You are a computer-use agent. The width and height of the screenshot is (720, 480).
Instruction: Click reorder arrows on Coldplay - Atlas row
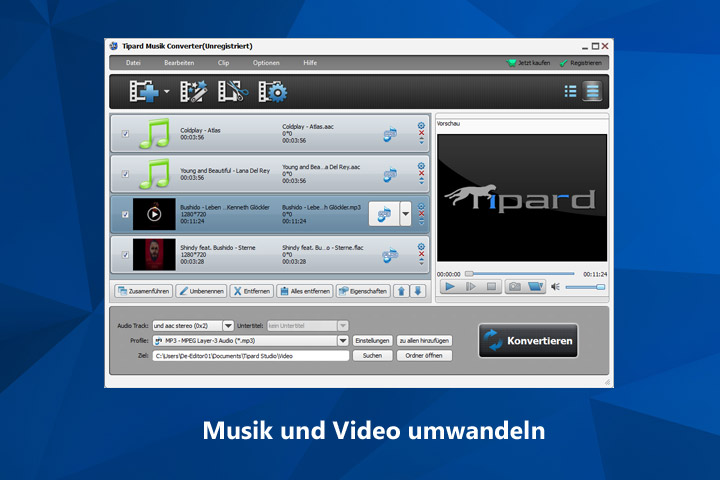pyautogui.click(x=422, y=141)
